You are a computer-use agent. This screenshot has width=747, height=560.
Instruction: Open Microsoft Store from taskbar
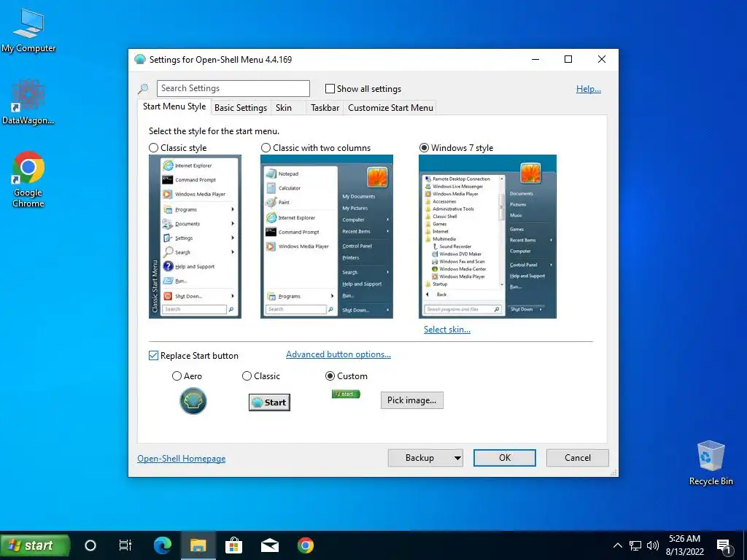tap(234, 545)
